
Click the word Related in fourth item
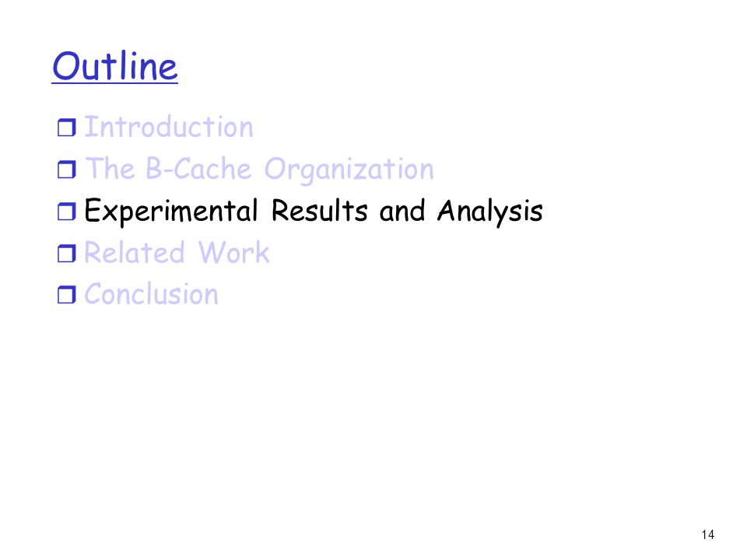[x=135, y=252]
